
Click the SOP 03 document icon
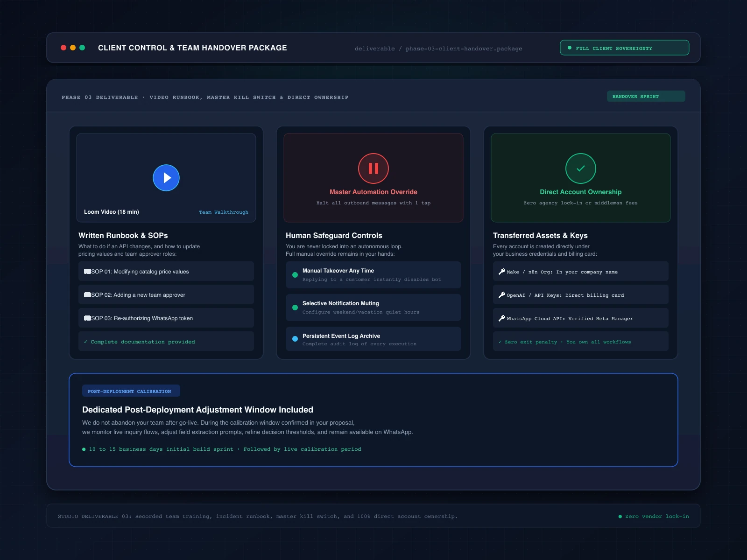point(87,318)
